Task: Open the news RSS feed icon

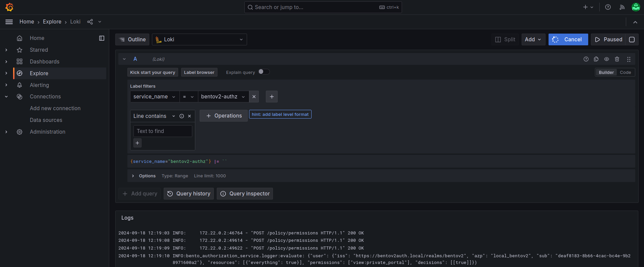Action: tap(622, 7)
